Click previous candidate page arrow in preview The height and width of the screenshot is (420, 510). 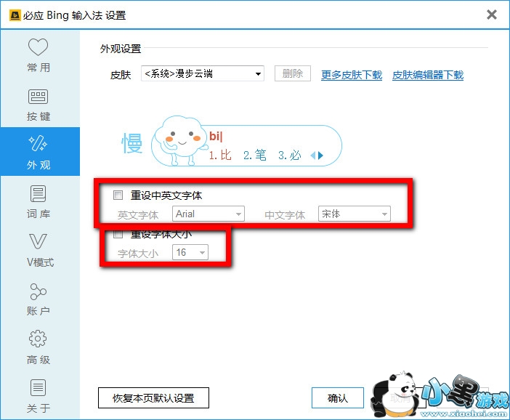(313, 156)
